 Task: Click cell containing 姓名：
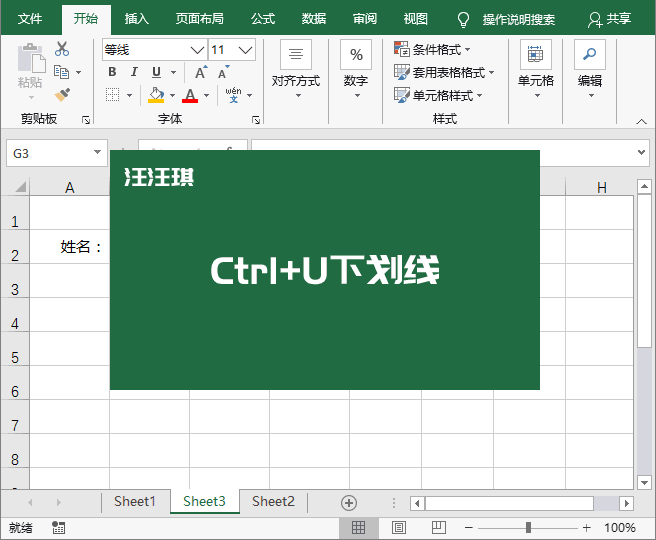(69, 247)
